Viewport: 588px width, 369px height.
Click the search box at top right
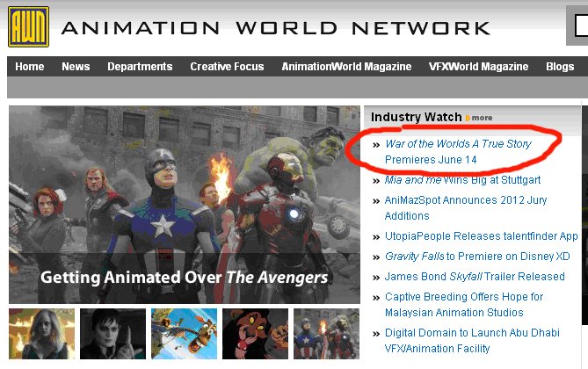click(580, 25)
